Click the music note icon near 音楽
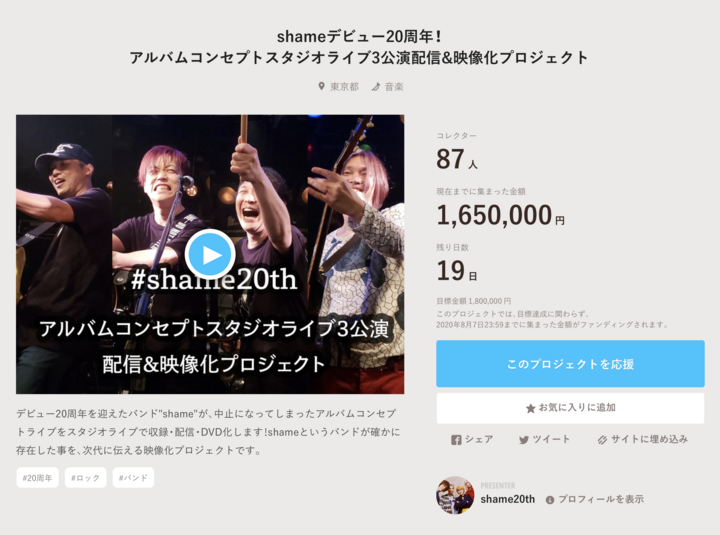This screenshot has width=720, height=535. pos(376,87)
